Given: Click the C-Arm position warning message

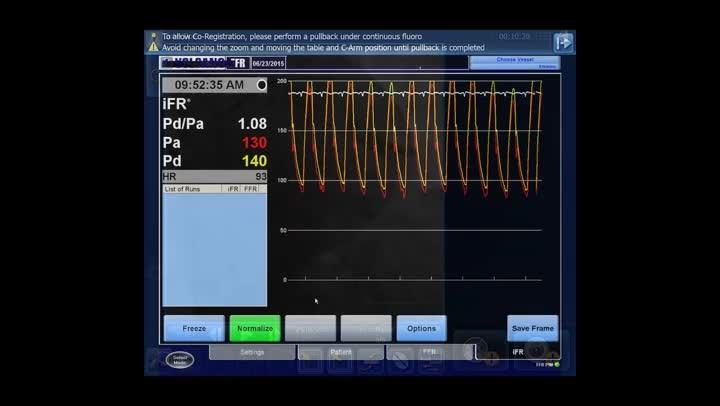Looking at the screenshot, I should coord(323,47).
